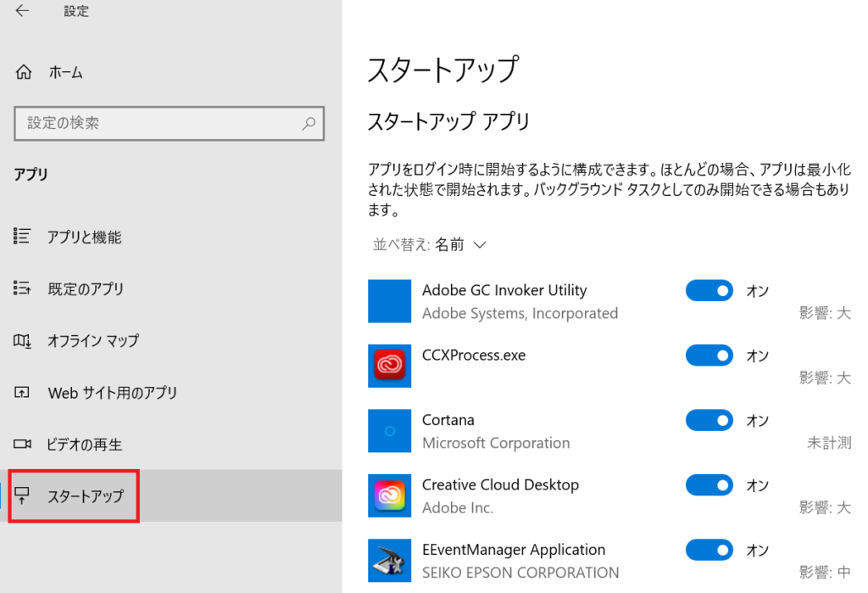Click the アプリと機能 list icon
This screenshot has width=868, height=593.
(22, 236)
